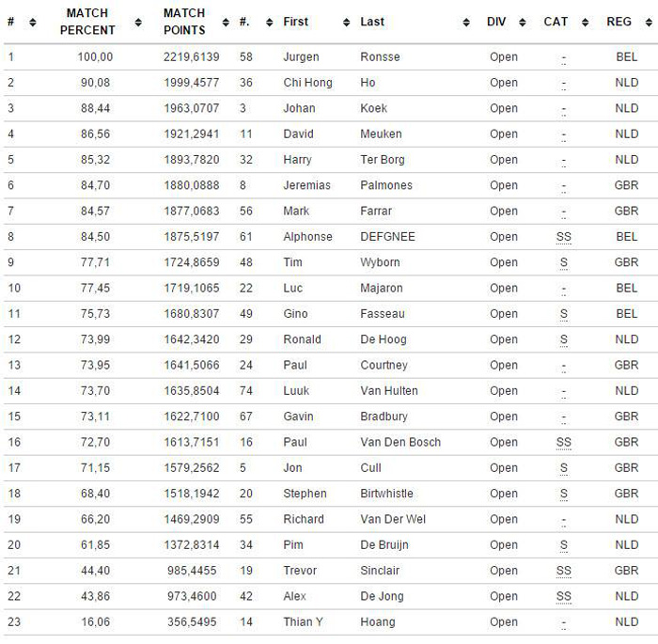Viewport: 658px width, 644px height.
Task: Click the dash category for Jurgen Ronsse
Action: pyautogui.click(x=563, y=57)
